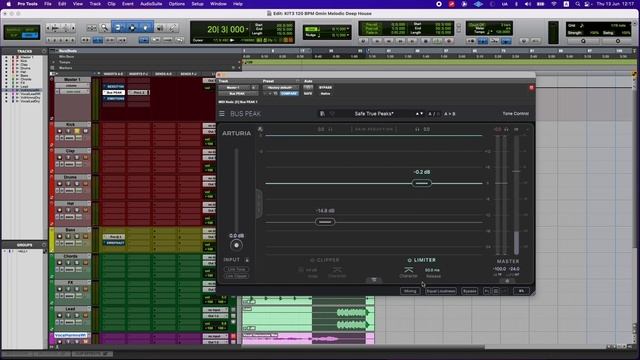Click the Pro-Q 3 insert on the Bass track
Viewport: 640px width, 360px height.
(x=114, y=237)
